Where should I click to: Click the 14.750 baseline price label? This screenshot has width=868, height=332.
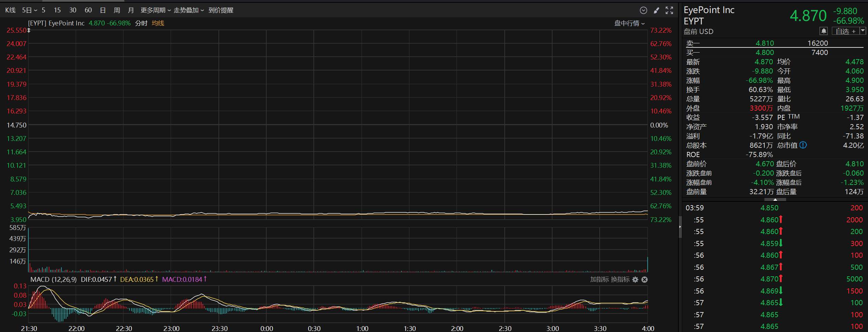[x=17, y=125]
